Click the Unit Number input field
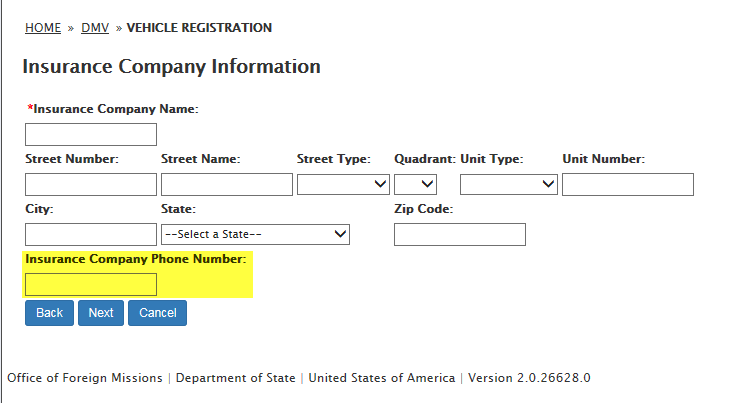 point(627,184)
